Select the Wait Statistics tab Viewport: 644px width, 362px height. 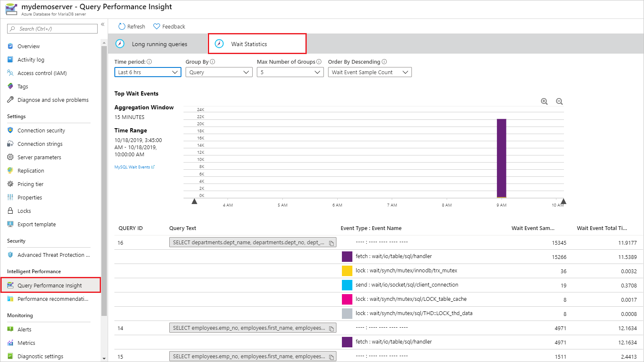[257, 44]
